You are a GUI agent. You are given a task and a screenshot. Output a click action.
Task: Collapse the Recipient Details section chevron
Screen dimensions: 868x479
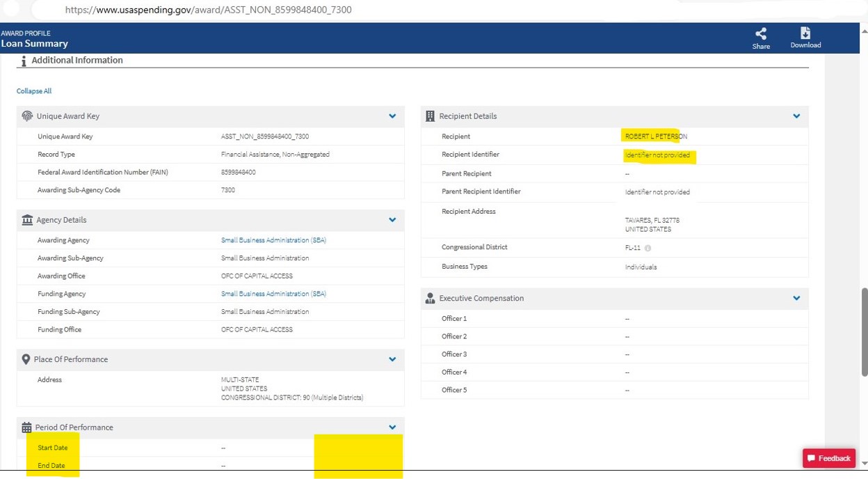coord(796,116)
